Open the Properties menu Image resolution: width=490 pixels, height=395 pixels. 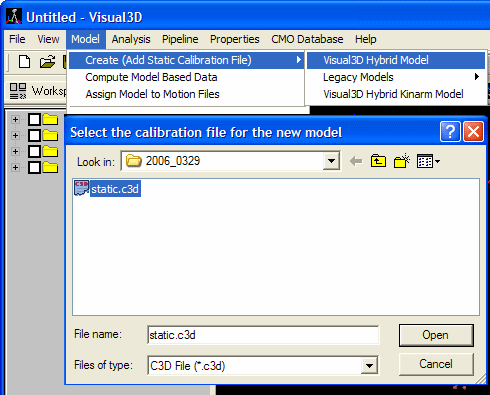(235, 39)
